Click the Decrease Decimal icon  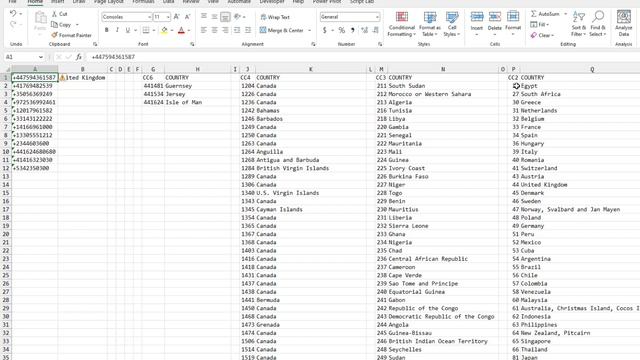coord(376,30)
